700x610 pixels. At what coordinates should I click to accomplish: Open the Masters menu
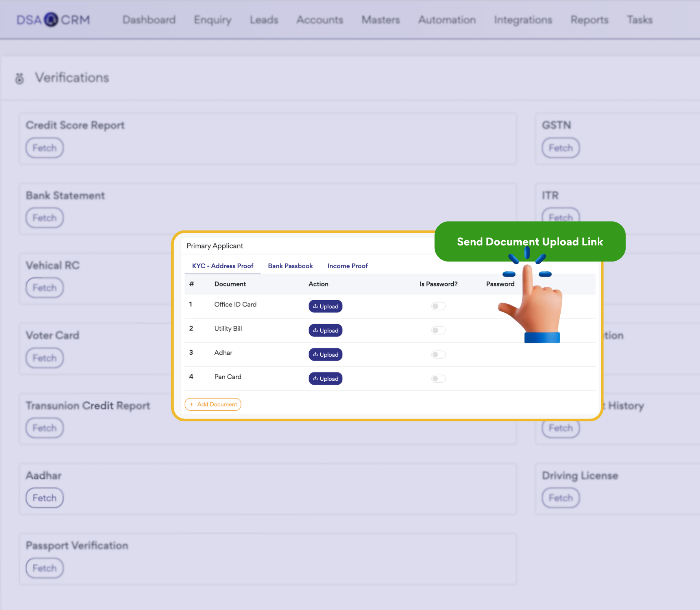click(380, 20)
